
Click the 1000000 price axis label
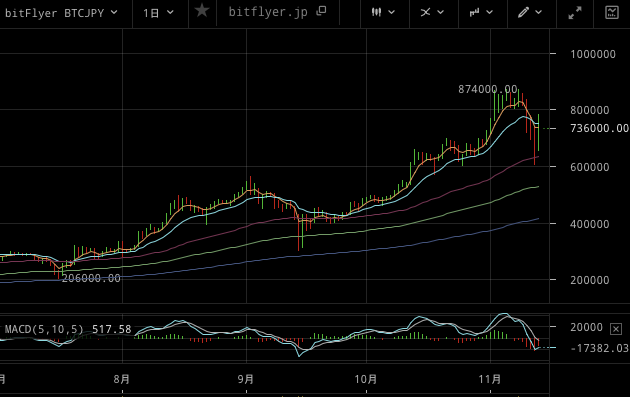pyautogui.click(x=593, y=54)
